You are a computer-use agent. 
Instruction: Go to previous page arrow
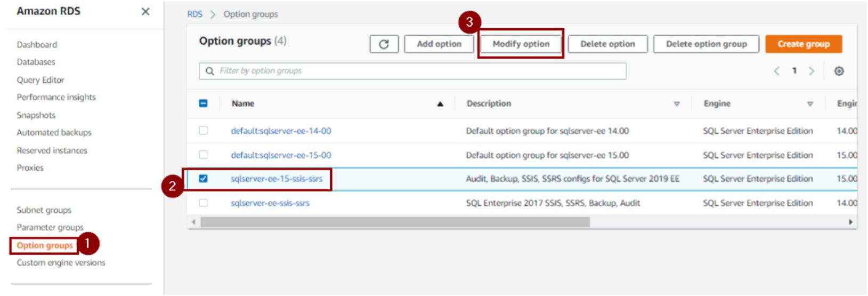[777, 71]
